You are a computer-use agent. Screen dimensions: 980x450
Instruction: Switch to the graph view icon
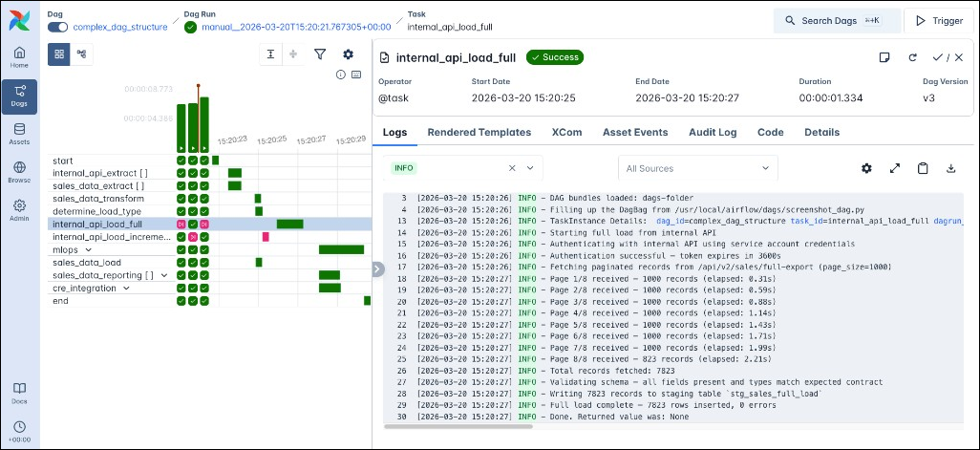[x=81, y=54]
